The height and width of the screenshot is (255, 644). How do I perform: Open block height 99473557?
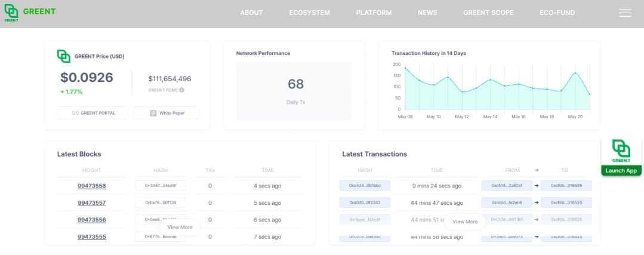tap(91, 203)
